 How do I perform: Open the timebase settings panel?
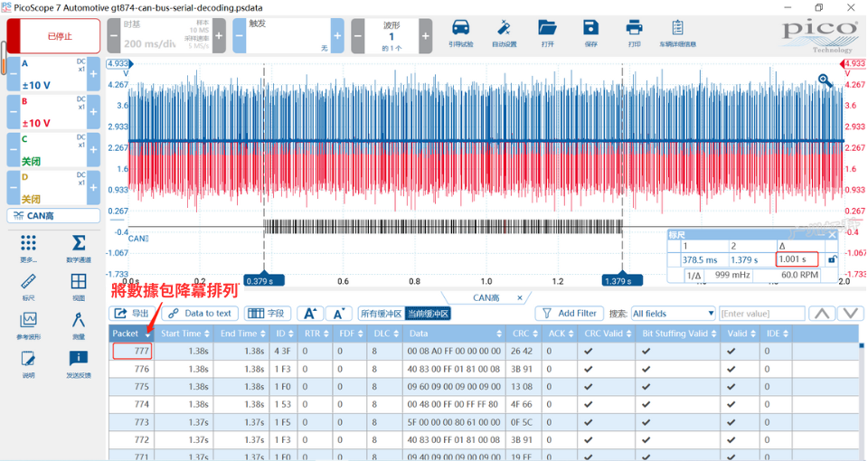pos(166,36)
